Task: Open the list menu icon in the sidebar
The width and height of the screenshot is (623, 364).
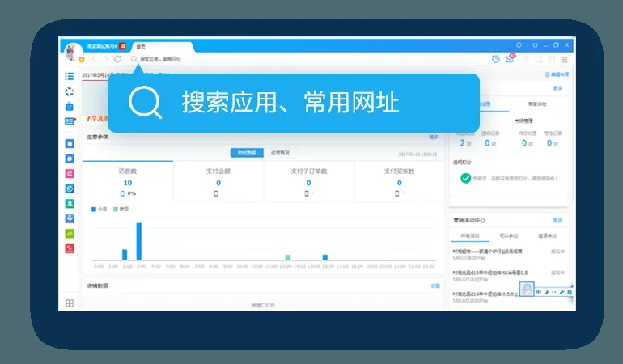Action: click(70, 76)
